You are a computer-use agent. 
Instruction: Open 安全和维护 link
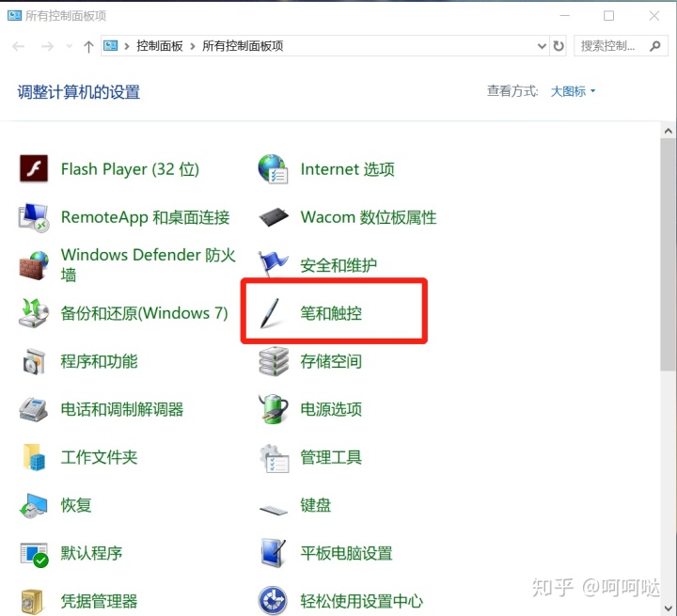[338, 265]
